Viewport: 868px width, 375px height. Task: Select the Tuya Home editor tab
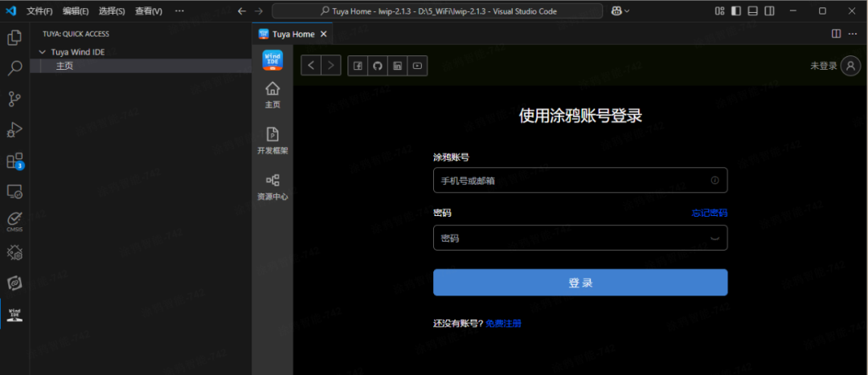[293, 34]
